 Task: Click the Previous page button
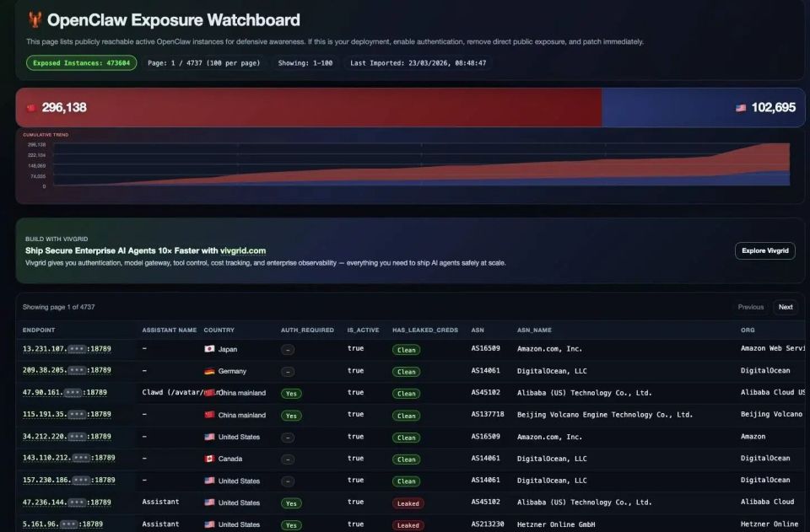point(751,307)
